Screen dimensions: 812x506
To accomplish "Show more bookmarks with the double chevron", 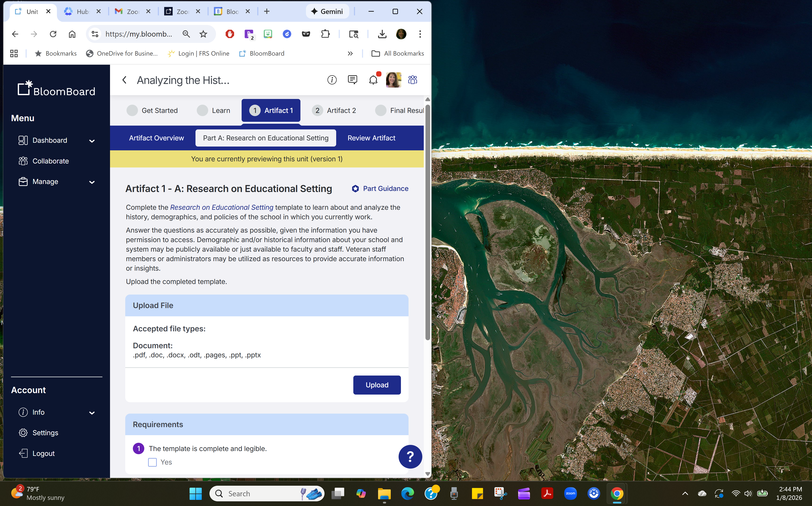I will click(x=350, y=53).
